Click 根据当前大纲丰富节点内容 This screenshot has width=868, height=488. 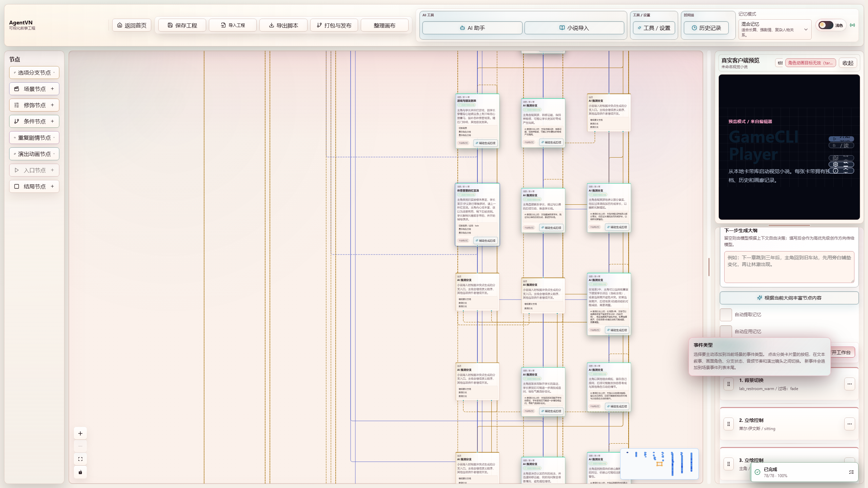789,298
